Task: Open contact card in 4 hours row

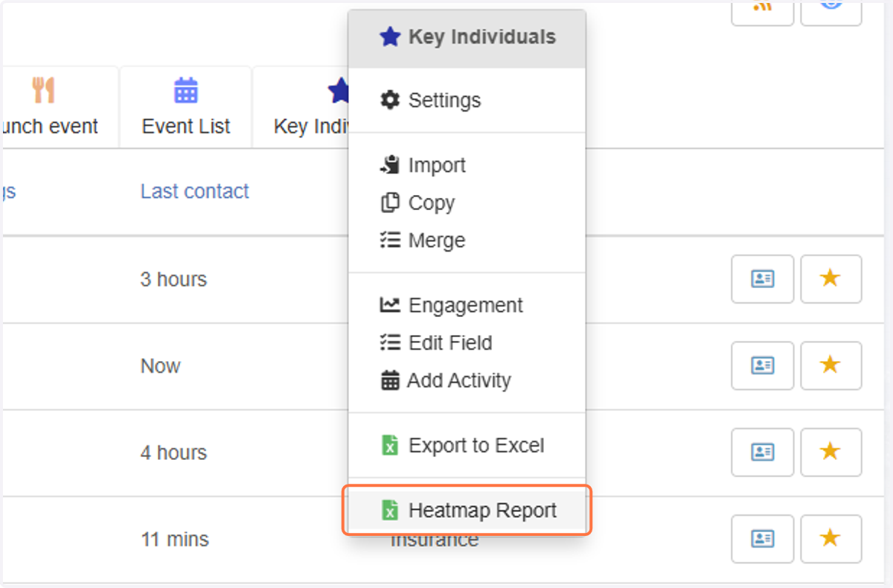Action: point(763,452)
